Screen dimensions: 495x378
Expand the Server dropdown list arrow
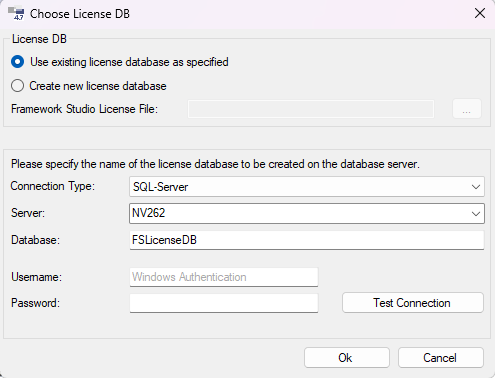[476, 213]
